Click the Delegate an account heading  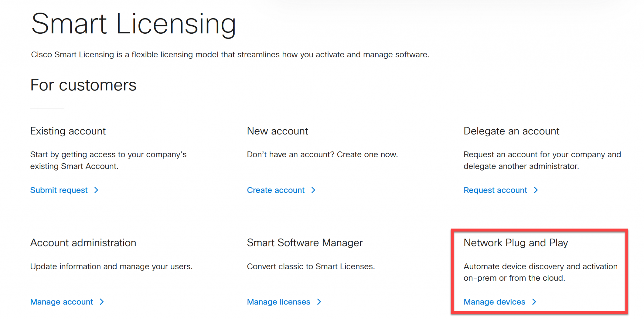coord(511,131)
